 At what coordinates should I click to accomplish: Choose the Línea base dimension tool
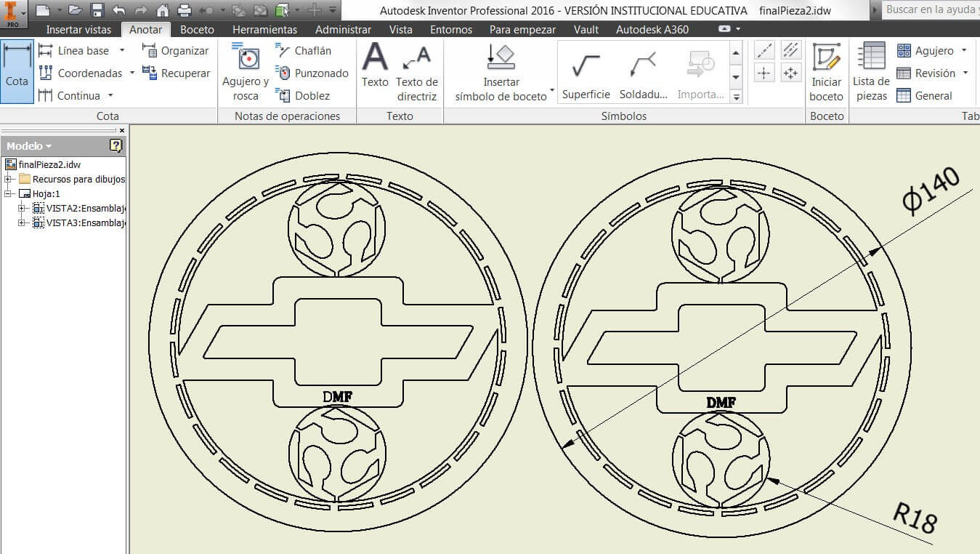tap(73, 51)
